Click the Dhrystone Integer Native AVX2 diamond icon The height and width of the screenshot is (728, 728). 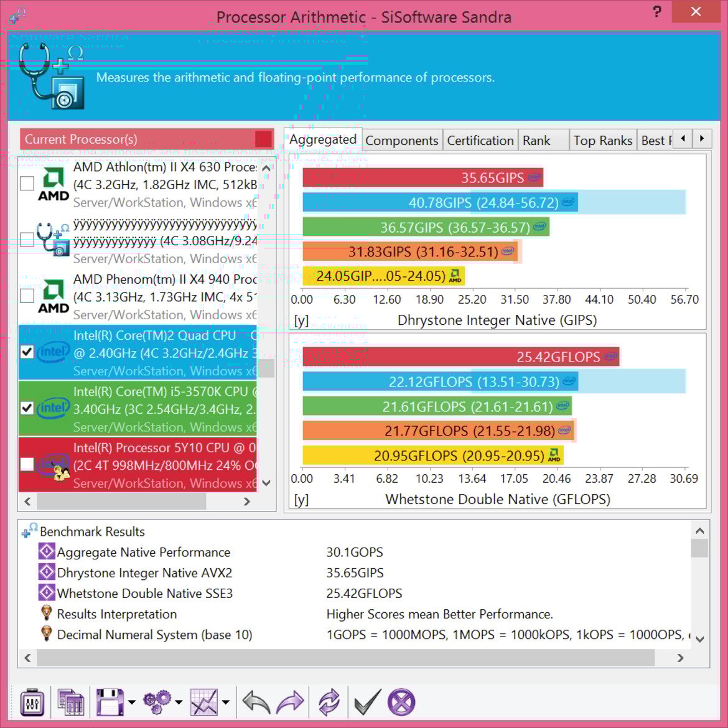point(47,572)
